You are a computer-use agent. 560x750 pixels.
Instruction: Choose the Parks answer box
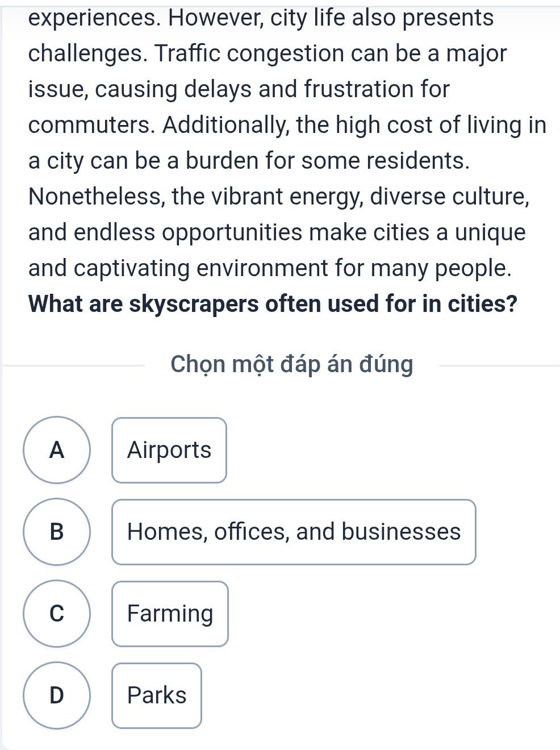coord(157,695)
